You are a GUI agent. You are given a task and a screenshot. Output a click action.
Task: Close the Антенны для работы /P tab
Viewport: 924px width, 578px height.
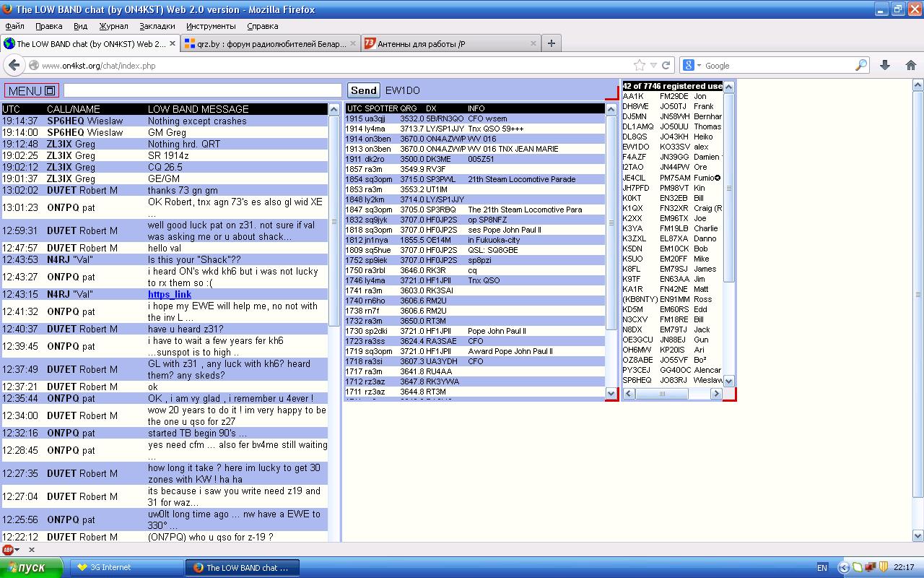click(533, 43)
